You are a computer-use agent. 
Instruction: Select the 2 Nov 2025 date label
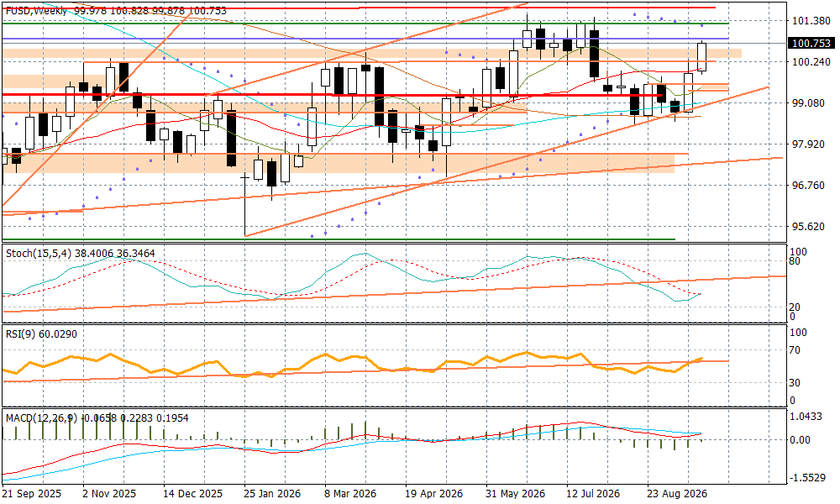(x=109, y=493)
